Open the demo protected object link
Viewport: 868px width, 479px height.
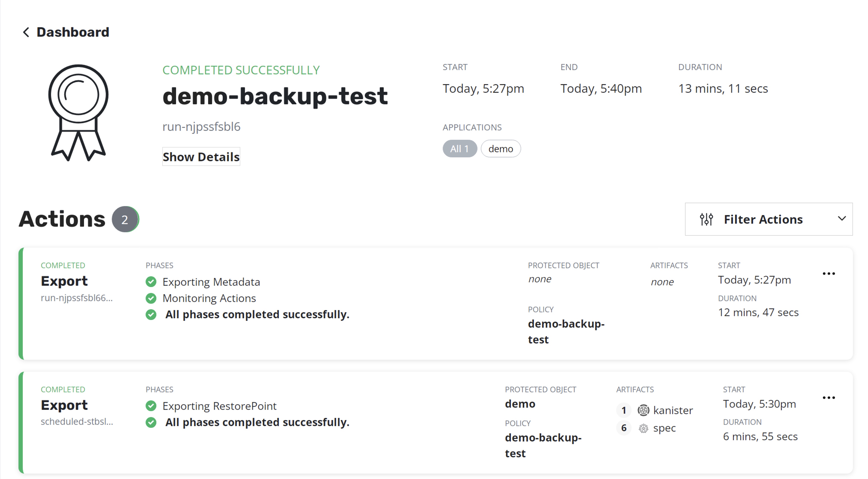[x=520, y=403]
